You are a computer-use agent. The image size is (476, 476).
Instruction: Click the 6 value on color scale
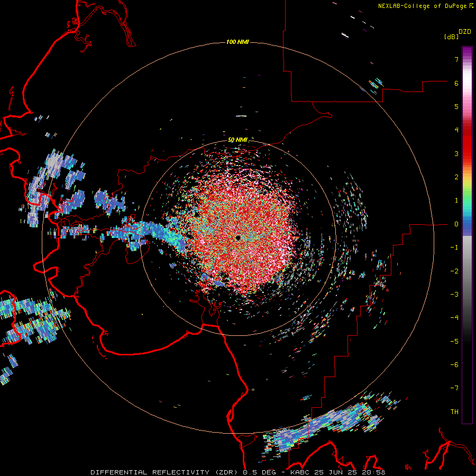[456, 83]
